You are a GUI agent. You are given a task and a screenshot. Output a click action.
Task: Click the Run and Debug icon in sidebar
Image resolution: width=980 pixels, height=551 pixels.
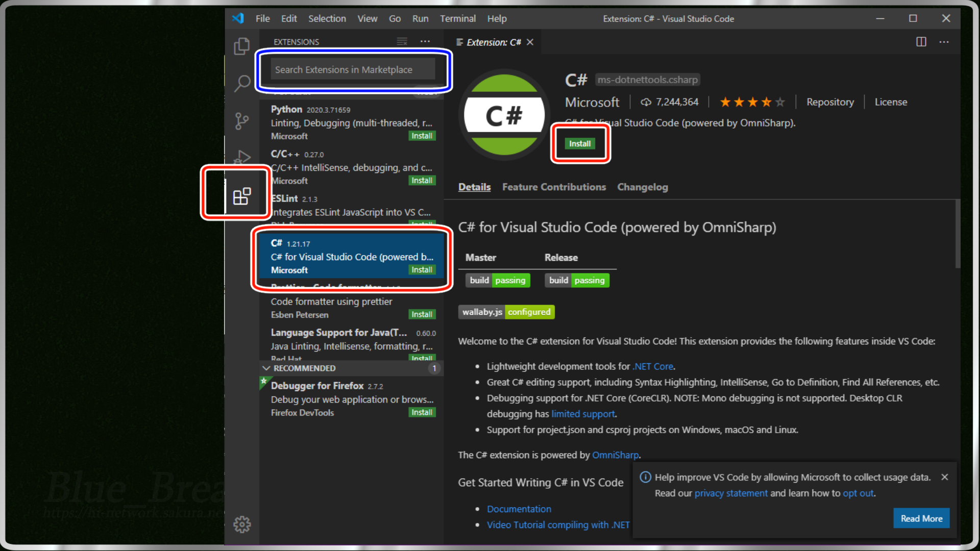click(x=241, y=157)
